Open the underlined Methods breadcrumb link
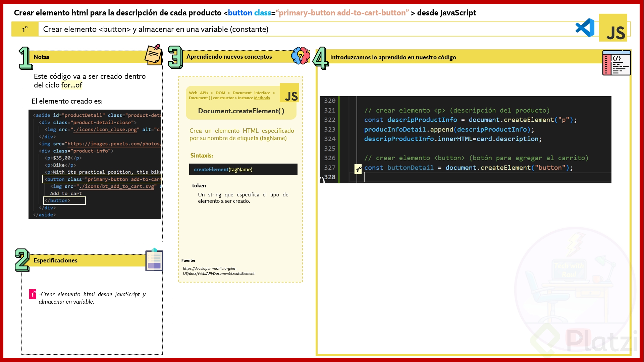 point(262,98)
